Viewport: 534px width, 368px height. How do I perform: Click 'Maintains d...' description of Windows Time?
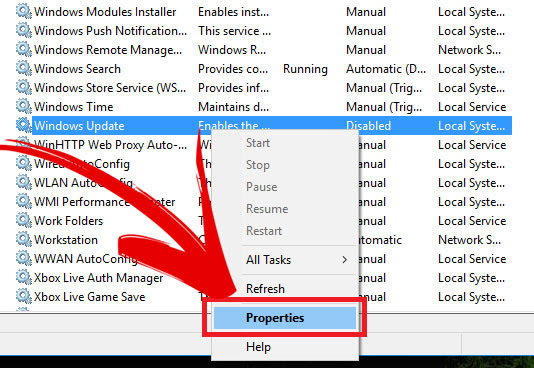[x=233, y=107]
